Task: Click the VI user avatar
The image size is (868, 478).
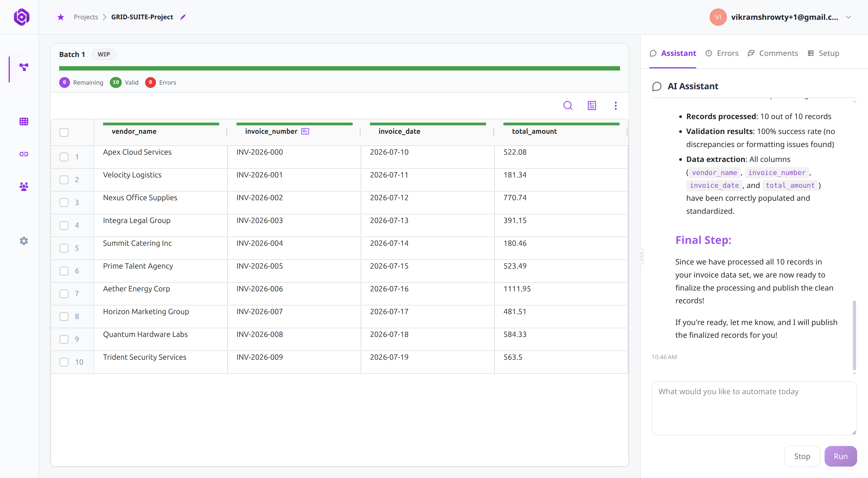Action: tap(718, 17)
